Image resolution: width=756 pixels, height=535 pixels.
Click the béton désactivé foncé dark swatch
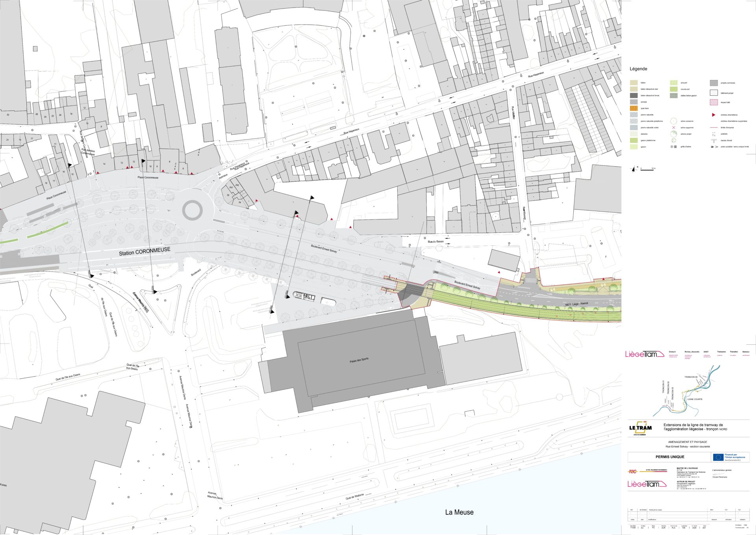coord(634,95)
